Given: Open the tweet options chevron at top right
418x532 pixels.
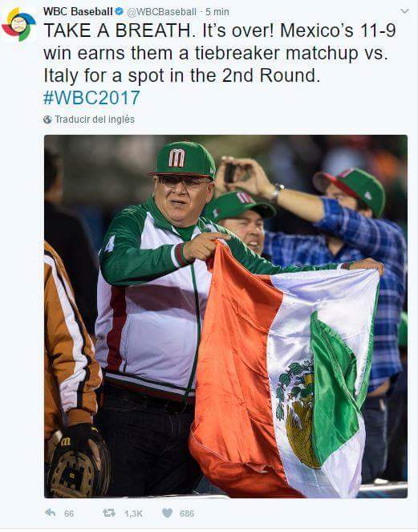Looking at the screenshot, I should (405, 11).
